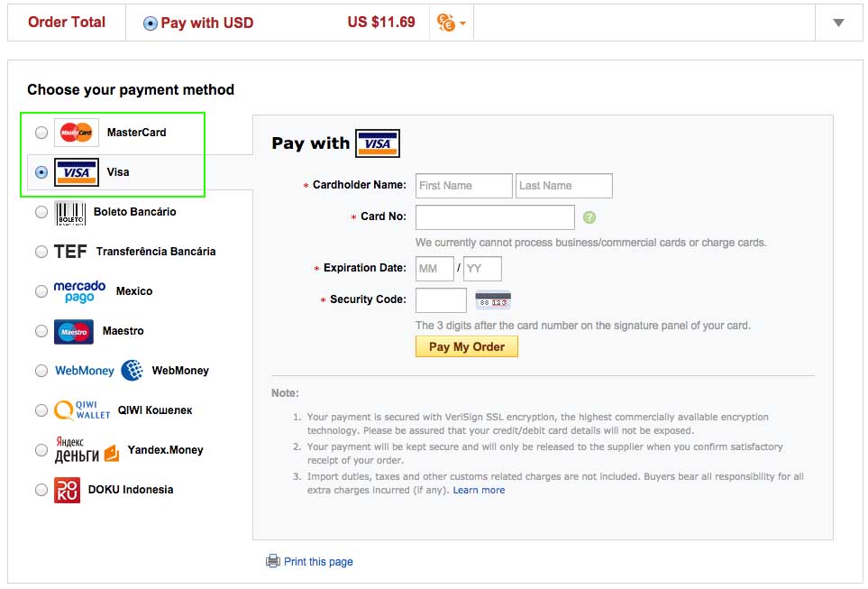Screen dimensions: 868x589
Task: Click the QIWI Wallet logo
Action: (82, 410)
